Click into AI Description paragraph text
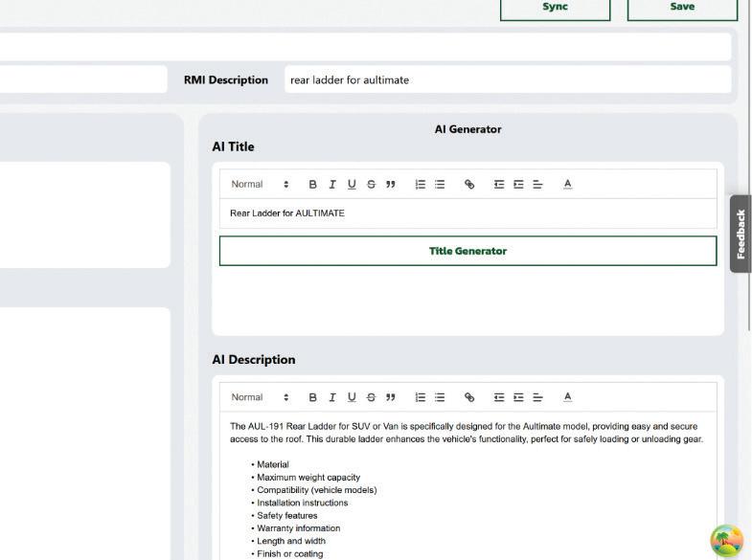The height and width of the screenshot is (560, 752). pos(467,433)
